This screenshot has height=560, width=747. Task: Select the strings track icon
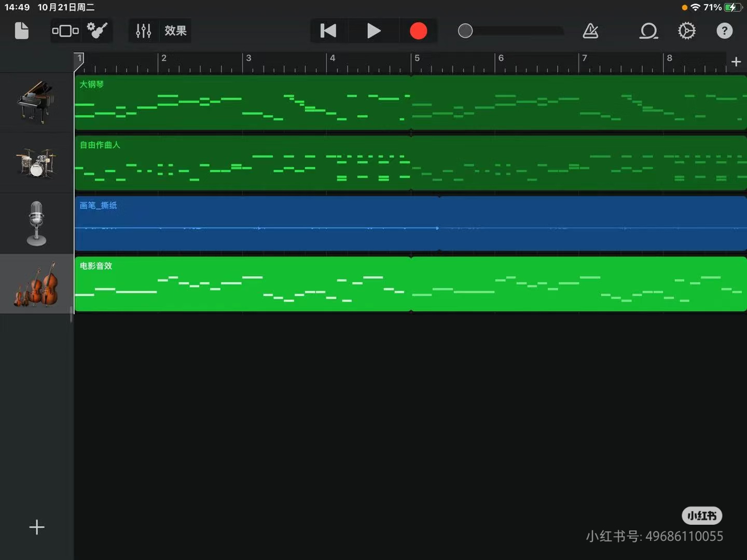(x=36, y=284)
